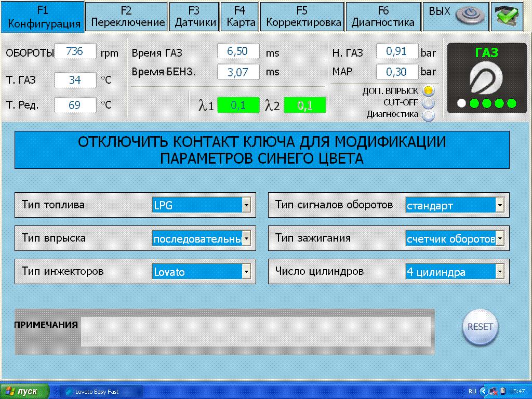Click the MAP value 0,30

point(397,72)
